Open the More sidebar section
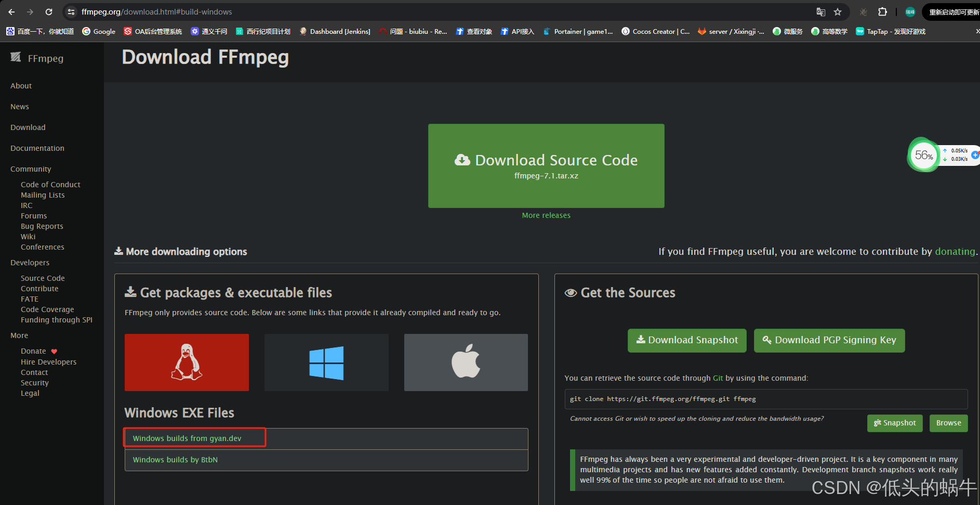980x505 pixels. click(x=19, y=335)
